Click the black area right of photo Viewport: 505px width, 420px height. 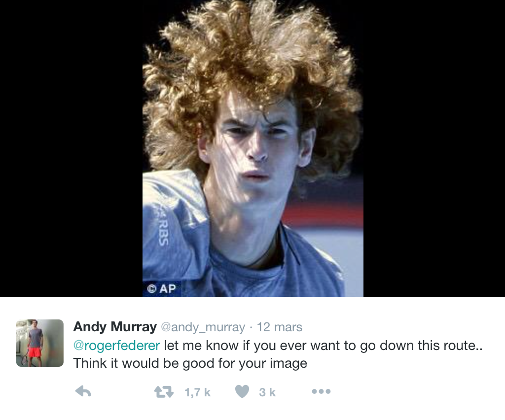434,148
